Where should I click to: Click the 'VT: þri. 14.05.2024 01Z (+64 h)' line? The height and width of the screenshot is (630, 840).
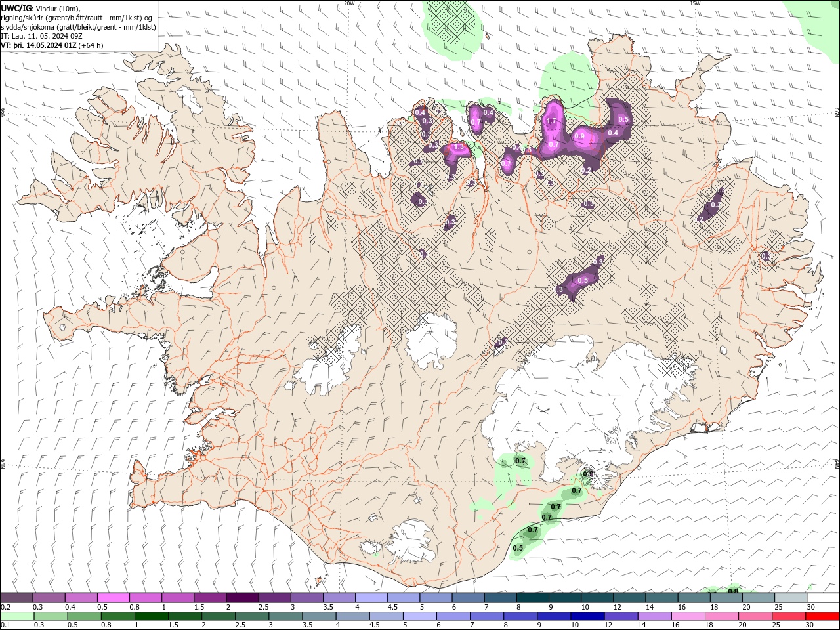[52, 45]
